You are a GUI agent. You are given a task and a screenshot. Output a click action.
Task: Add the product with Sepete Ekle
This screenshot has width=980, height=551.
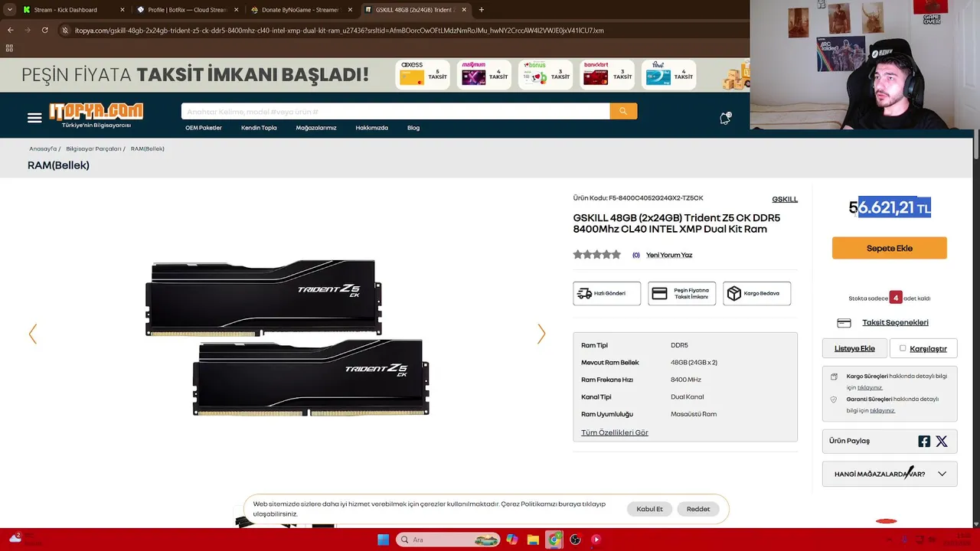pyautogui.click(x=890, y=248)
